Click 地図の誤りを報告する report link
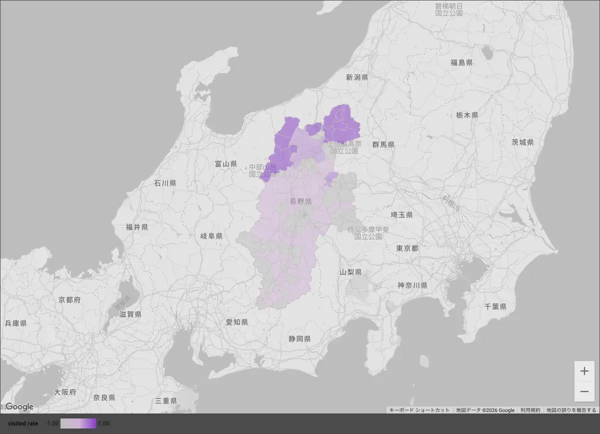The image size is (600, 434). (x=571, y=410)
